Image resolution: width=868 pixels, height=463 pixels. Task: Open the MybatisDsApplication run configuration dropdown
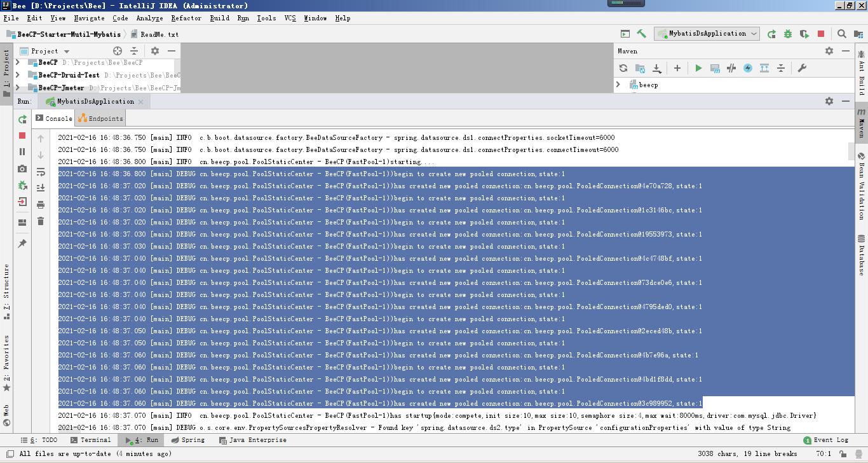[x=707, y=34]
